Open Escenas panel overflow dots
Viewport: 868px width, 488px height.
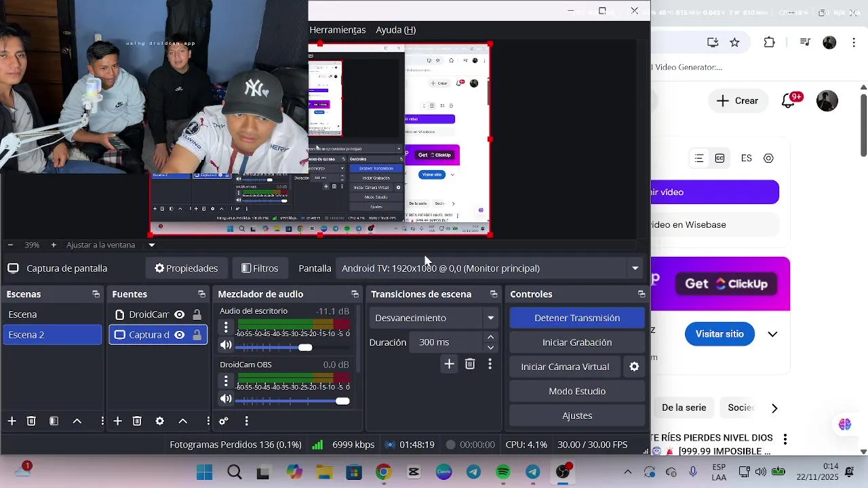pyautogui.click(x=102, y=421)
